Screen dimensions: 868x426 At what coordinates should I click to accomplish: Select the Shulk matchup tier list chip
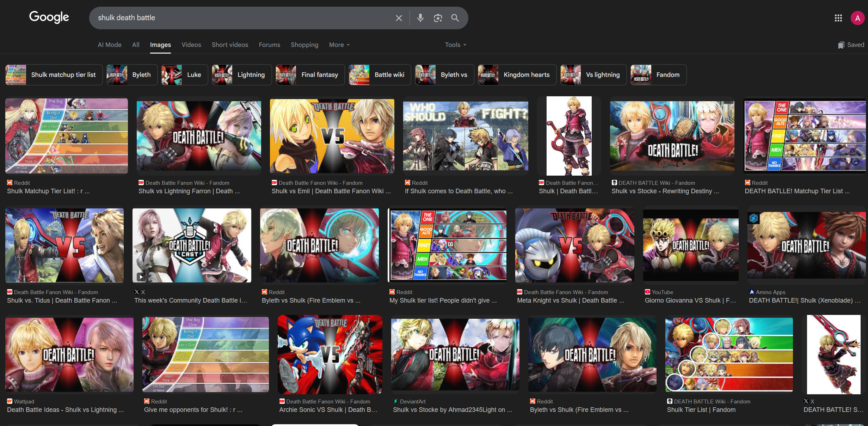pyautogui.click(x=54, y=75)
